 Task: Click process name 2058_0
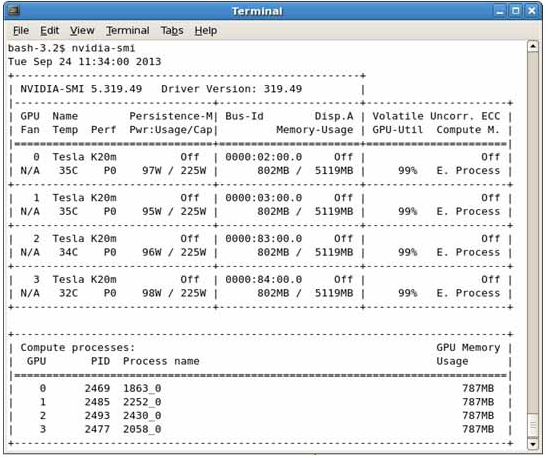pyautogui.click(x=142, y=429)
